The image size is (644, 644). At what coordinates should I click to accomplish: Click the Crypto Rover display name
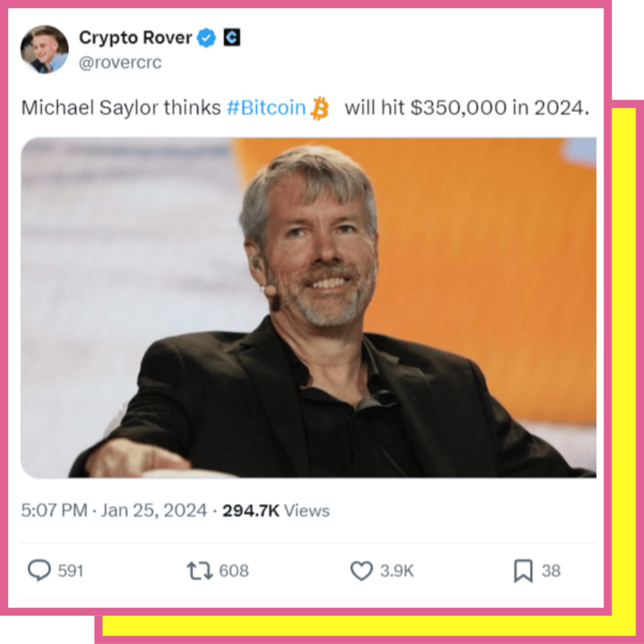tap(136, 38)
